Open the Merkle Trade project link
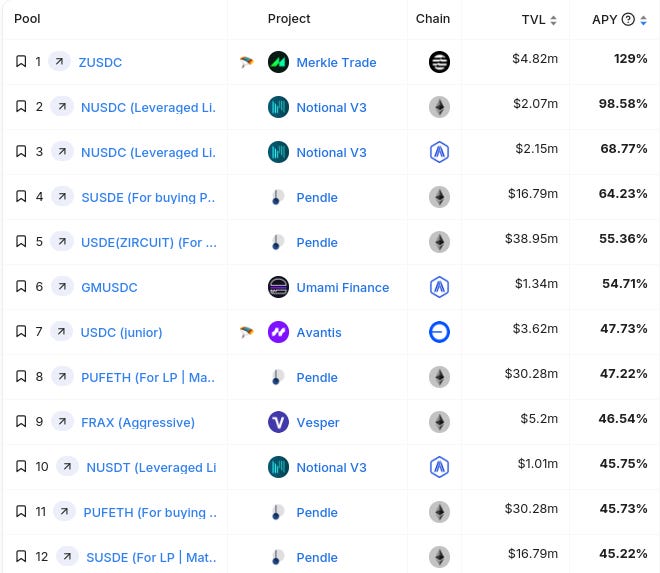This screenshot has height=573, width=660. click(336, 62)
